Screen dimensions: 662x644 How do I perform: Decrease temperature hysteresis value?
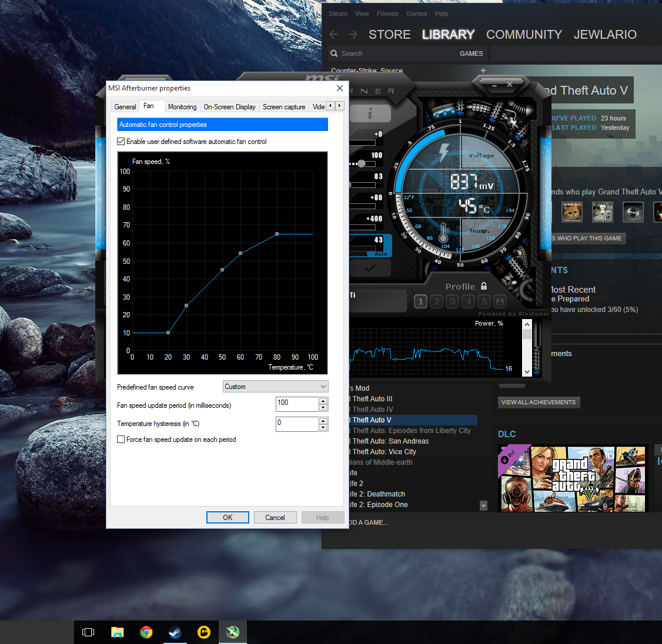coord(323,428)
